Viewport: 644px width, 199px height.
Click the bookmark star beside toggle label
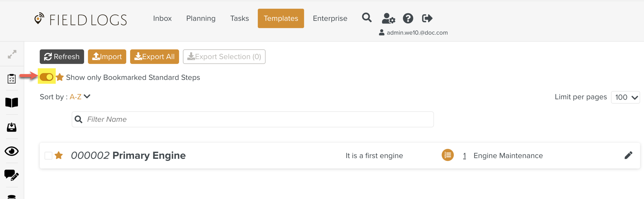tap(60, 77)
